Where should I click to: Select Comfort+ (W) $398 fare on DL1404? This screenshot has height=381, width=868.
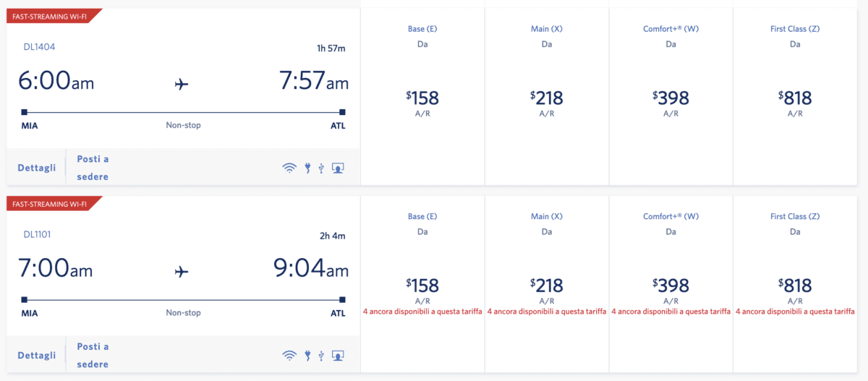671,96
